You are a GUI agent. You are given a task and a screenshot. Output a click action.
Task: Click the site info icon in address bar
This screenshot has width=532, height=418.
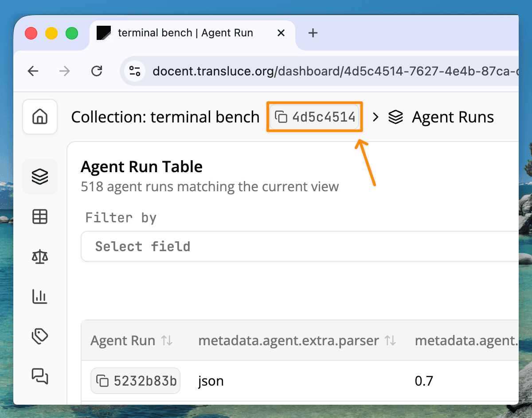134,71
